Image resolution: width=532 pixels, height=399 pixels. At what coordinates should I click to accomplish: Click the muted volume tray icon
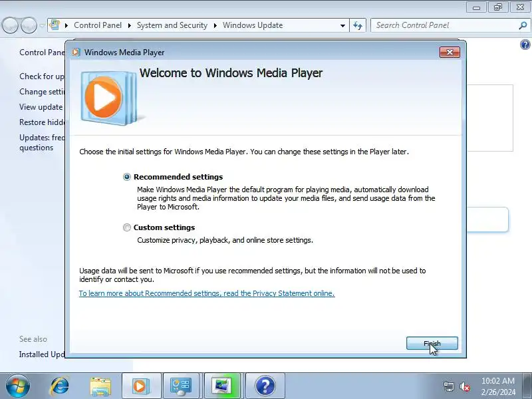pos(465,386)
